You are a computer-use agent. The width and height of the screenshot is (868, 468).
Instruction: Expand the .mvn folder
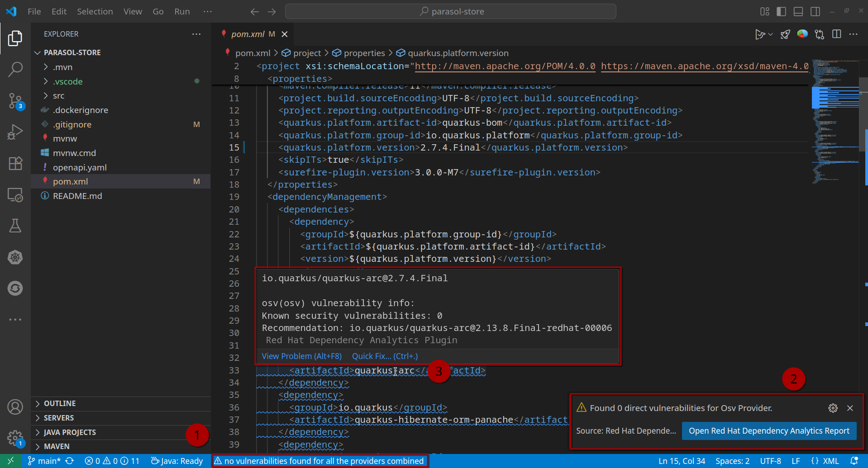[62, 67]
